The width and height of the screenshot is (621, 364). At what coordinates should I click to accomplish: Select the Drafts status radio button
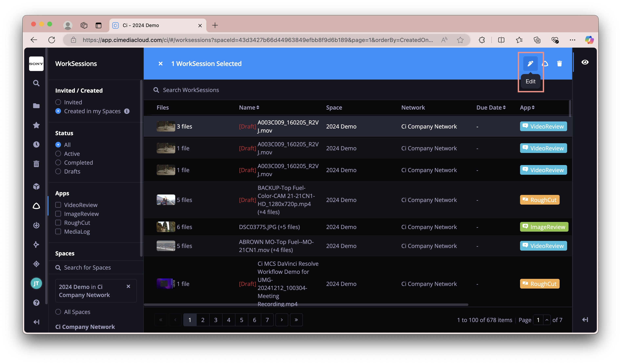point(58,171)
